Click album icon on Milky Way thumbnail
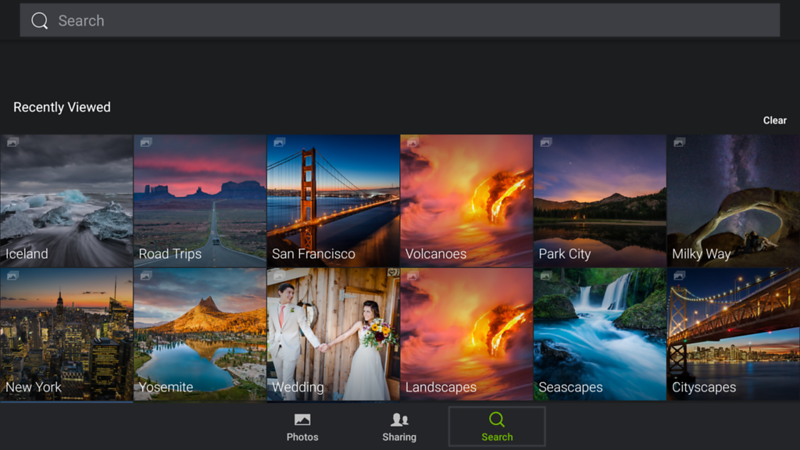The width and height of the screenshot is (800, 450). (679, 142)
